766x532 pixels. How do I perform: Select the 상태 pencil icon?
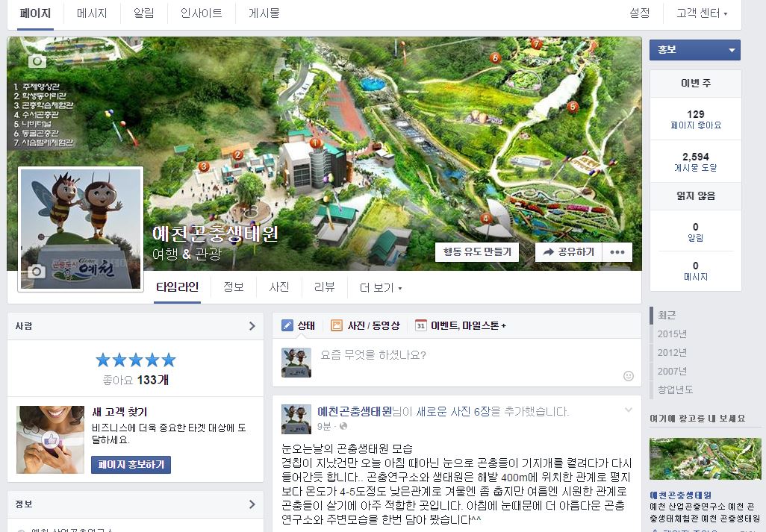coord(287,325)
